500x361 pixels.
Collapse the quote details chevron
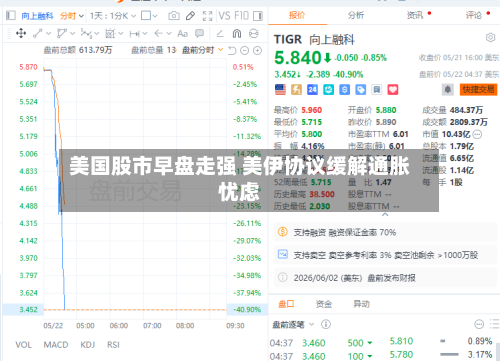[x=385, y=215]
